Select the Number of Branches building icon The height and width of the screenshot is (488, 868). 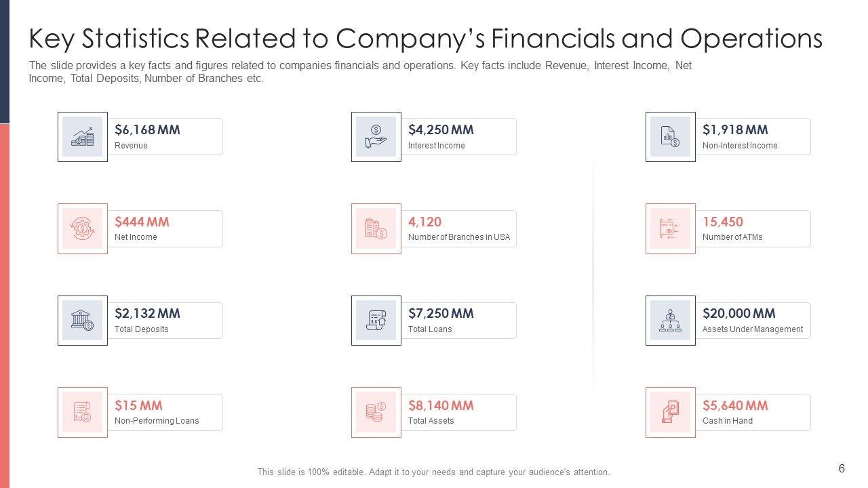click(376, 228)
